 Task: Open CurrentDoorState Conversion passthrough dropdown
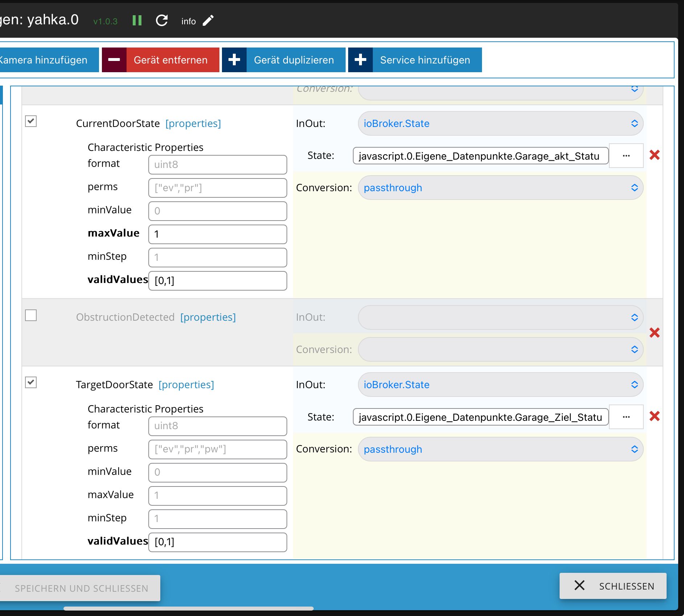[500, 188]
